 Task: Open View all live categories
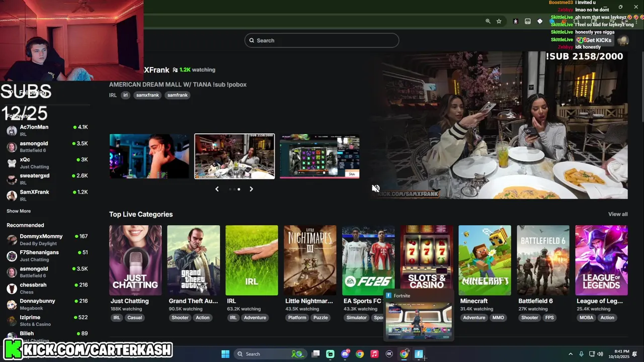coord(618,214)
